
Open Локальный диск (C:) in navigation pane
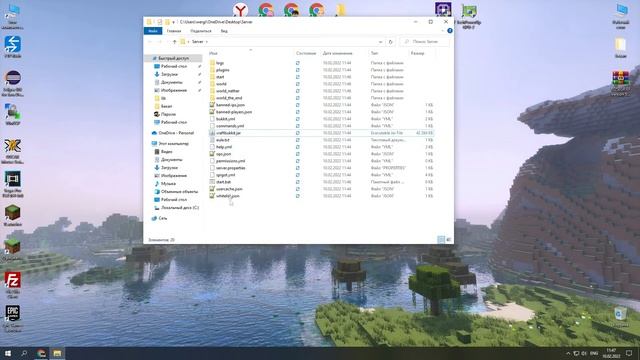pyautogui.click(x=180, y=208)
